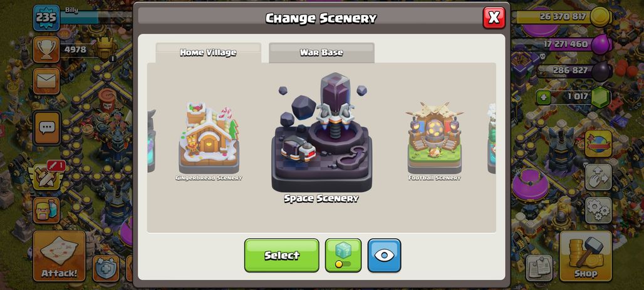
Task: Close the Change Scenery dialog
Action: [x=494, y=18]
